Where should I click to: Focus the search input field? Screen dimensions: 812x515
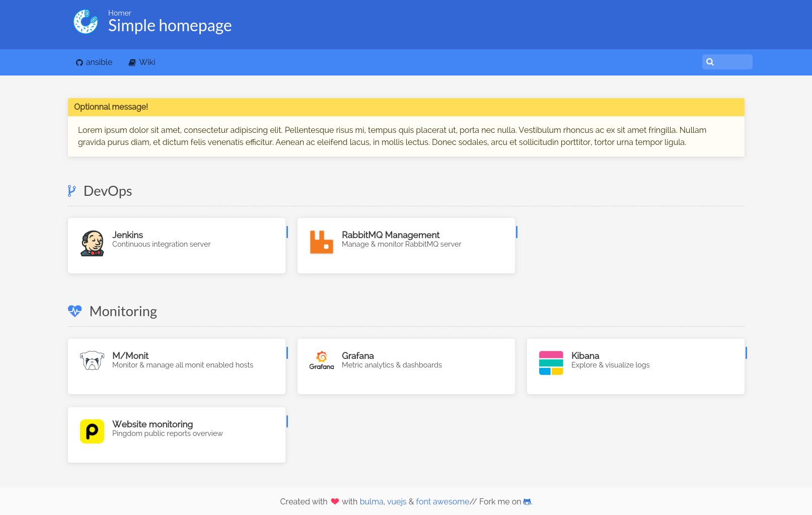coord(732,62)
